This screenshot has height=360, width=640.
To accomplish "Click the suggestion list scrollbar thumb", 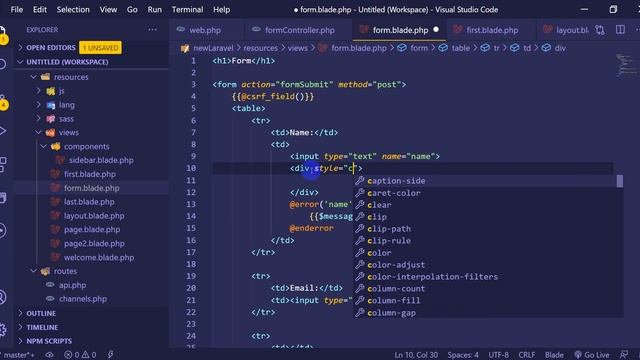I will (620, 181).
